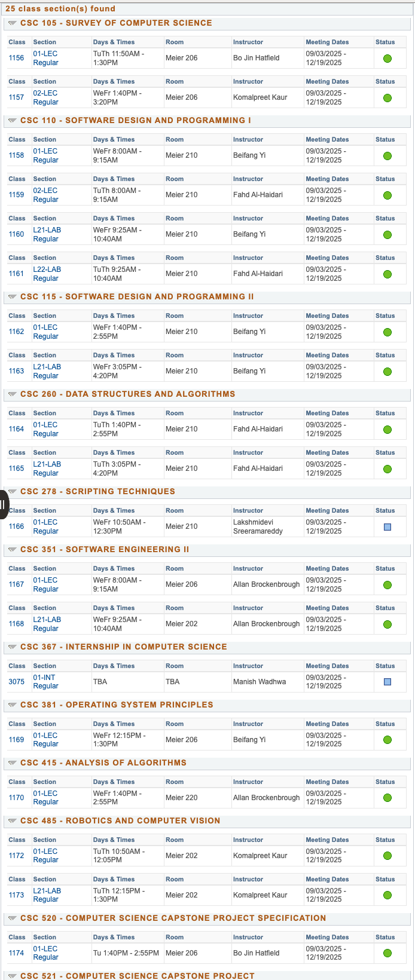
Task: Click green status circle for class 1174
Action: pyautogui.click(x=387, y=953)
